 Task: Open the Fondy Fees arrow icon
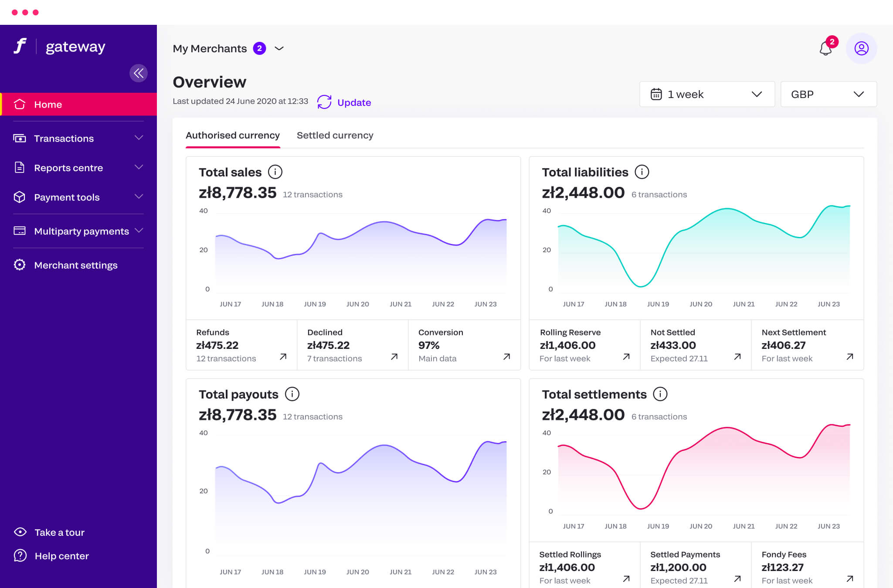click(849, 579)
